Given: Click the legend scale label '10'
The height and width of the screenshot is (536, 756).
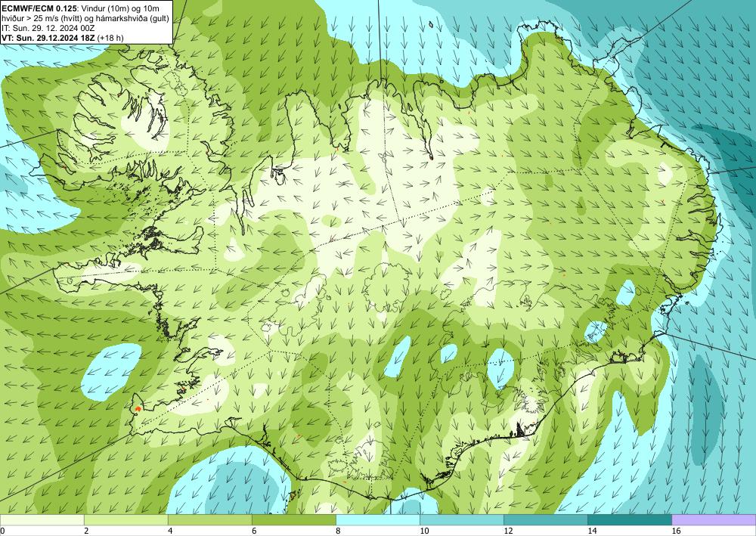Looking at the screenshot, I should coord(424,531).
